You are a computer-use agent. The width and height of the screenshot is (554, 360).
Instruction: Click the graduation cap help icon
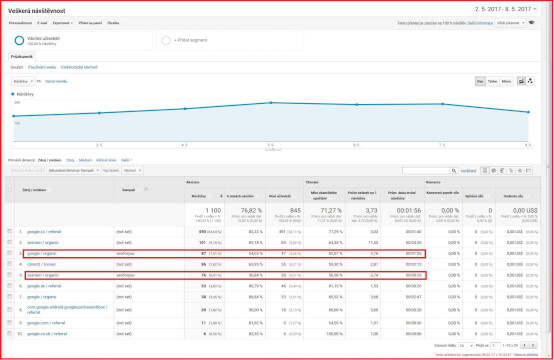pyautogui.click(x=531, y=23)
